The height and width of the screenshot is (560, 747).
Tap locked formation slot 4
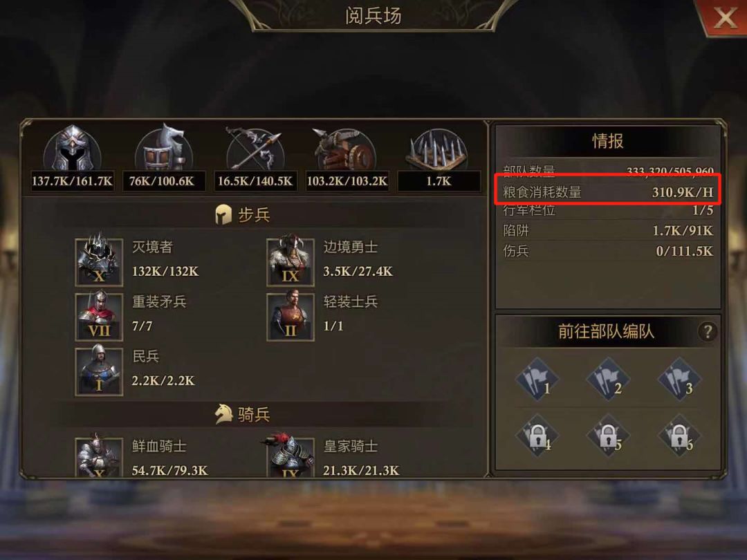537,436
